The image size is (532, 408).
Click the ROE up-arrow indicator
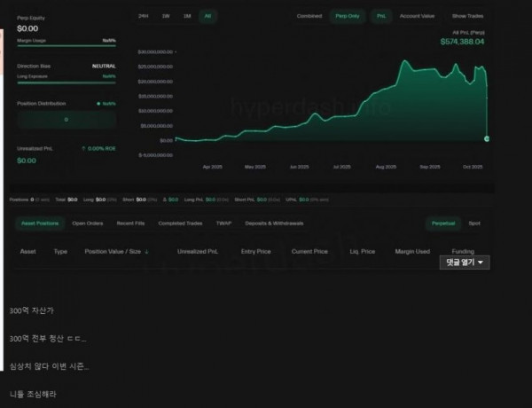tap(83, 148)
